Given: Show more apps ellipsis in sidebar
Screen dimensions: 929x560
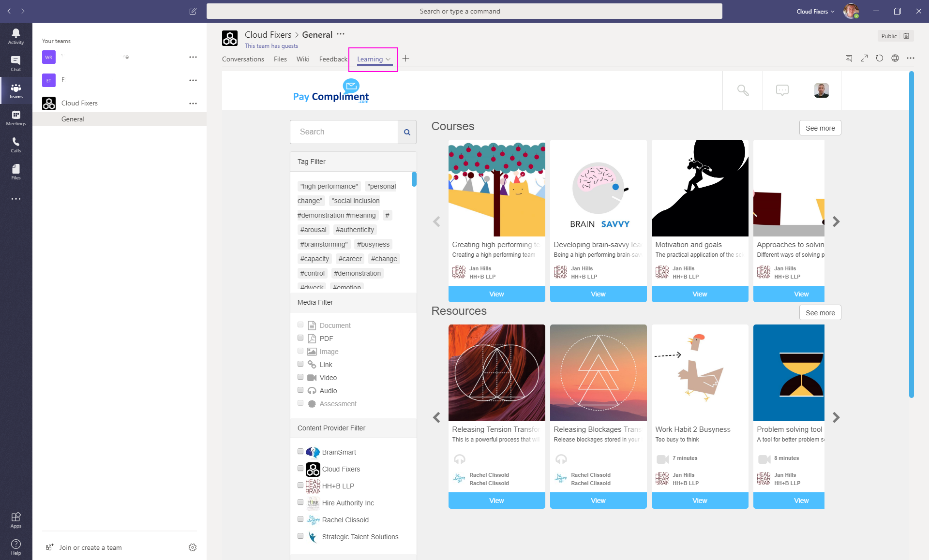Looking at the screenshot, I should 16,199.
